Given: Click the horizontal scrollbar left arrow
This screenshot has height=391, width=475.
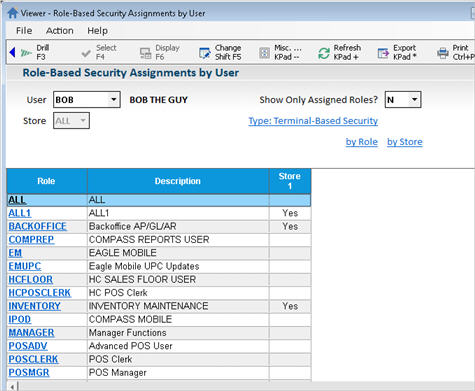Looking at the screenshot, I should (12, 387).
